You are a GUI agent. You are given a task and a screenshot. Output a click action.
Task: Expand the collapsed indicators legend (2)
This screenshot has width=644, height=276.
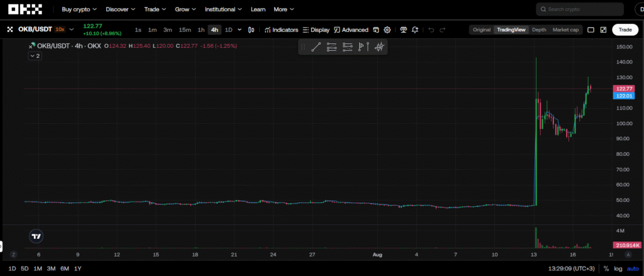tap(35, 56)
